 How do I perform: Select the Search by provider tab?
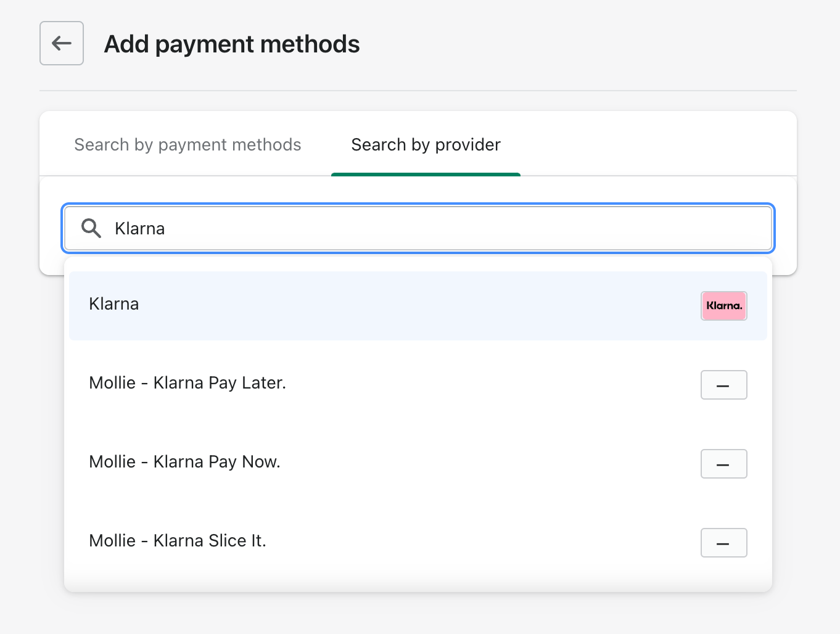click(x=426, y=144)
